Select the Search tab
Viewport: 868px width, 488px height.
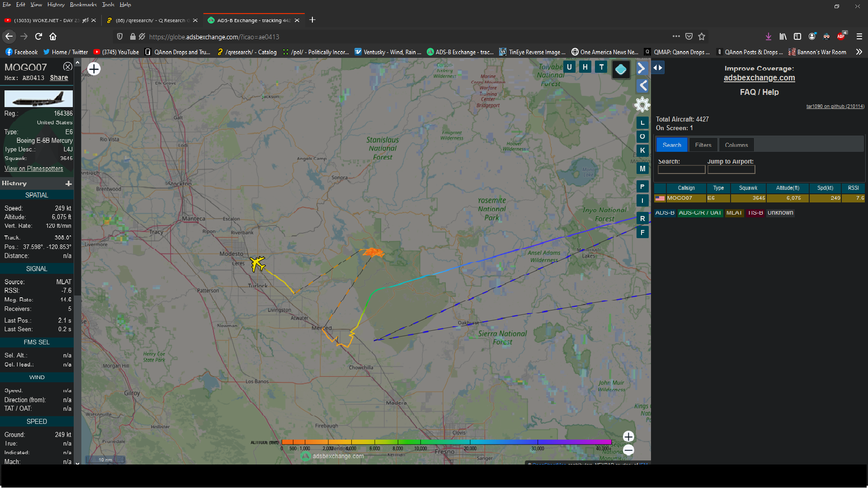(x=672, y=145)
